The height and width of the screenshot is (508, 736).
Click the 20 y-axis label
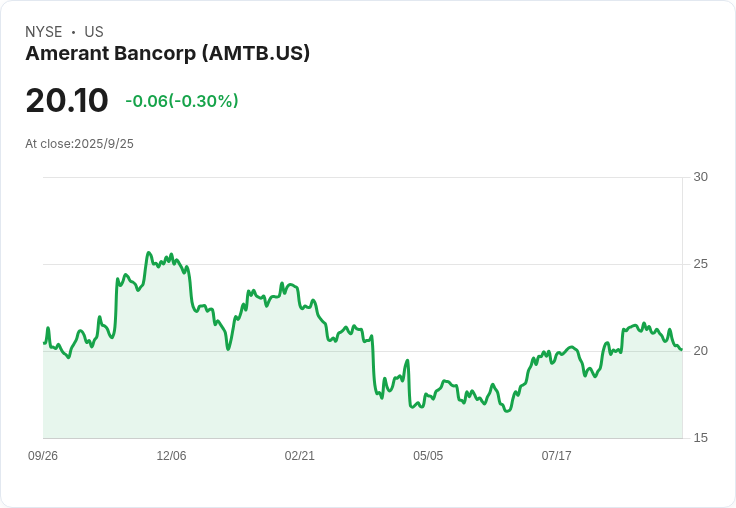click(x=700, y=351)
